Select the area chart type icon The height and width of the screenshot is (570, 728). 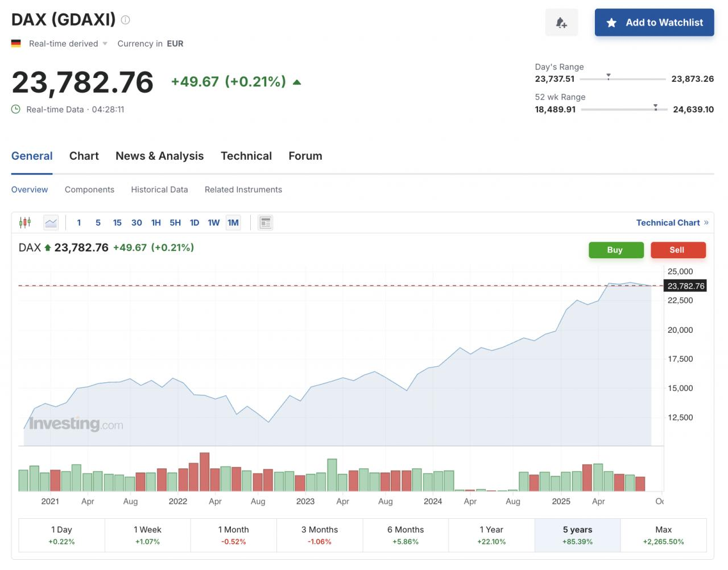51,222
